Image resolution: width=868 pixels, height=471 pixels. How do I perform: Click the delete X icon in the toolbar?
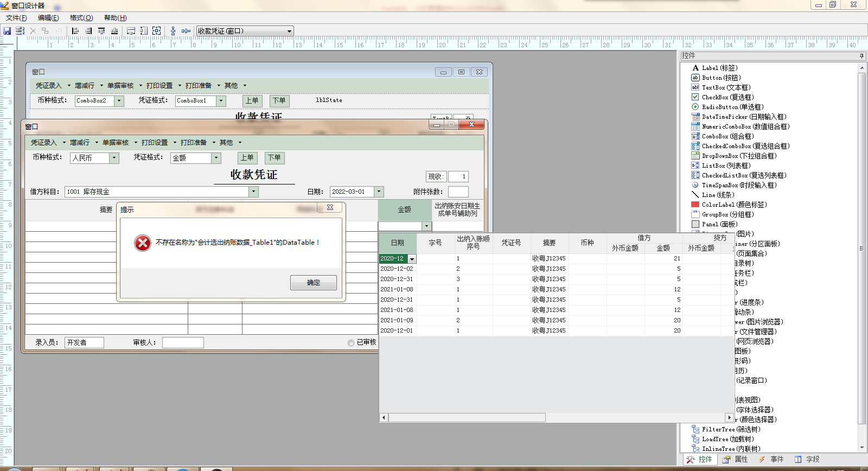33,31
